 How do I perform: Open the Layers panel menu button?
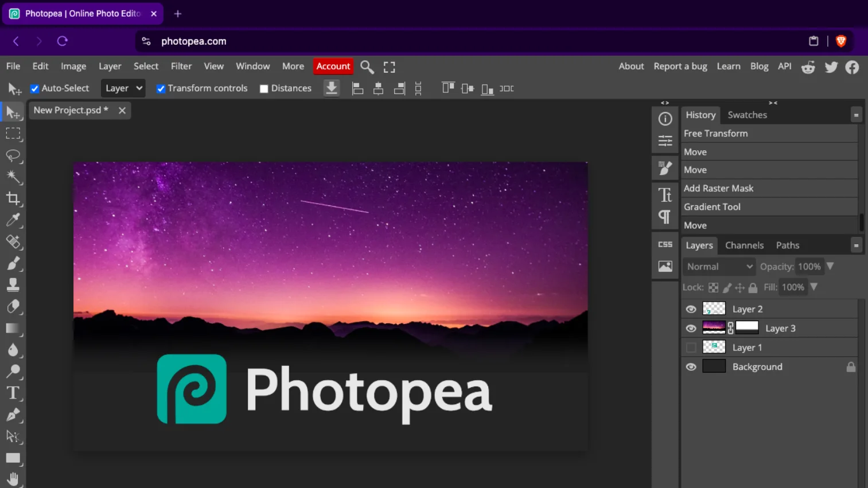(x=856, y=245)
